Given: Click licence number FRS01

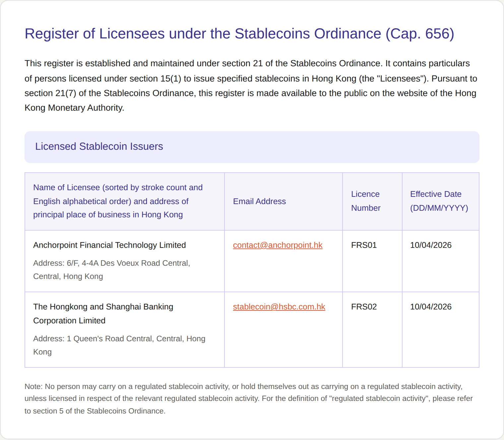Looking at the screenshot, I should pyautogui.click(x=364, y=245).
